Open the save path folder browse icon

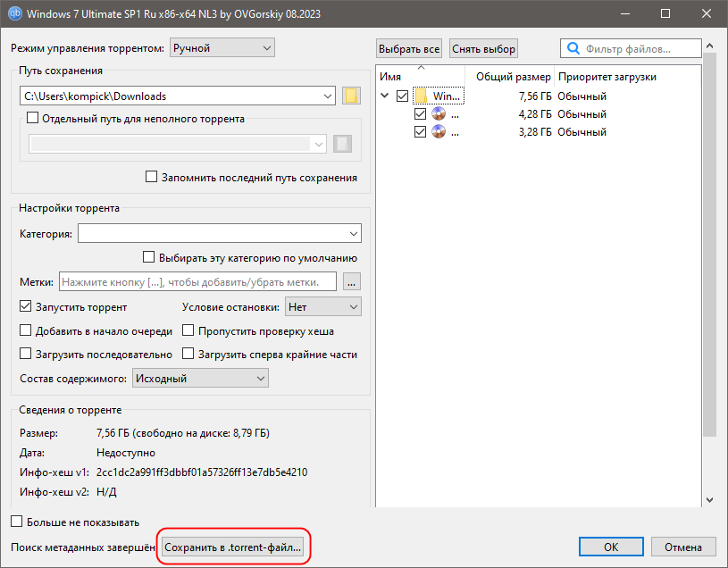[351, 96]
